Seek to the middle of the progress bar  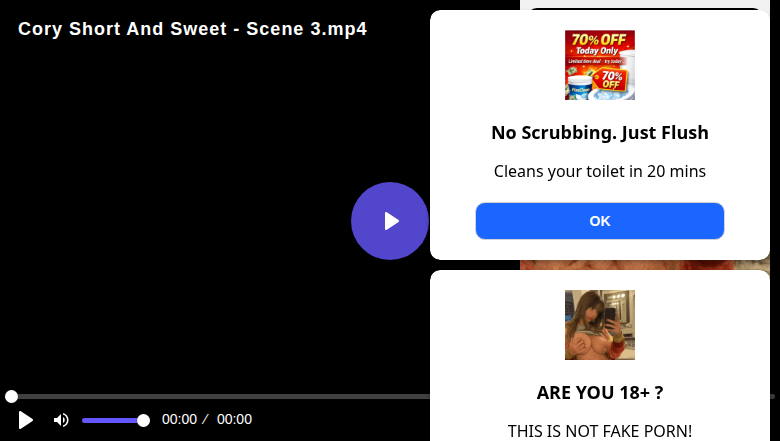click(x=390, y=396)
